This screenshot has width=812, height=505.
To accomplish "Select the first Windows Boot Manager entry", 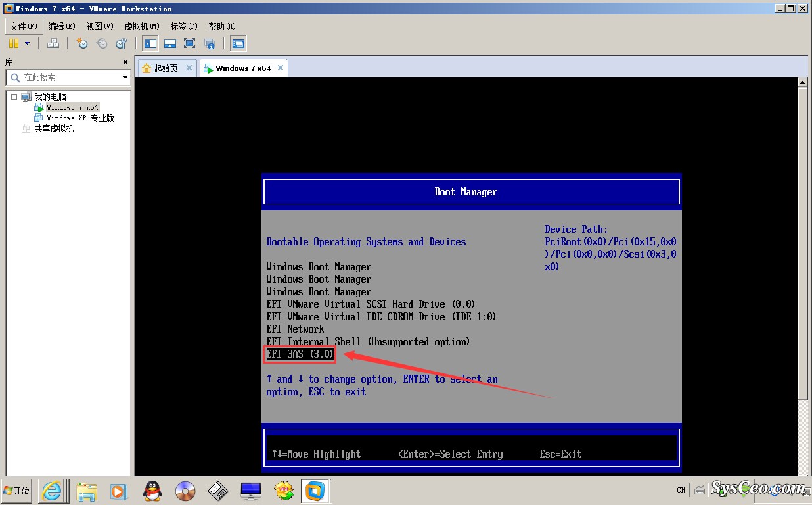I will click(319, 267).
